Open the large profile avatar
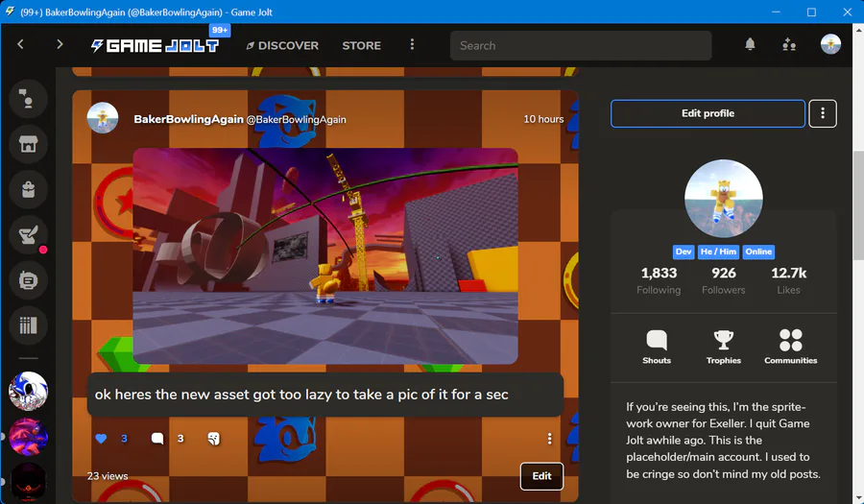This screenshot has width=864, height=504. 724,199
